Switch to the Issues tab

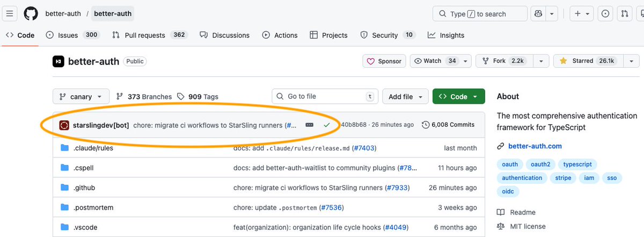[x=73, y=35]
